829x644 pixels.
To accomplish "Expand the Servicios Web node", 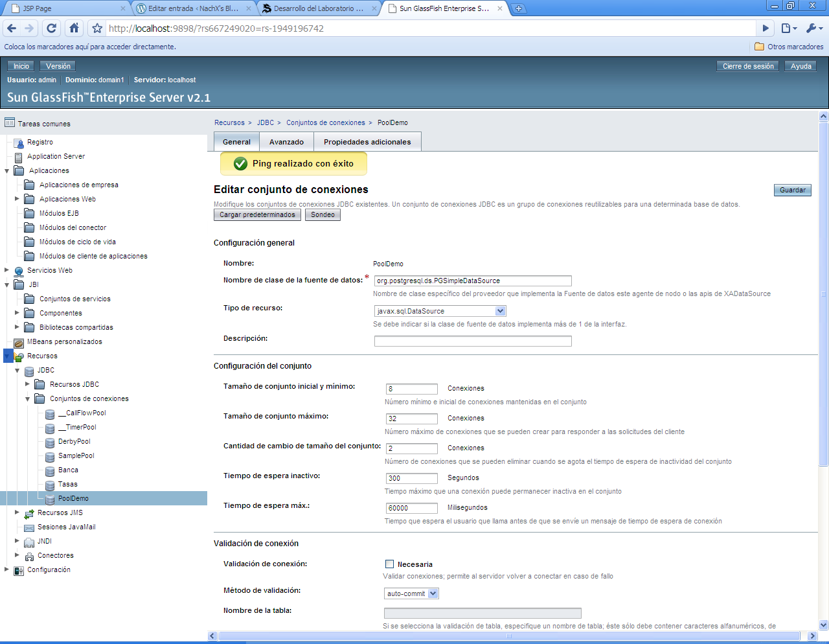I will [x=7, y=270].
